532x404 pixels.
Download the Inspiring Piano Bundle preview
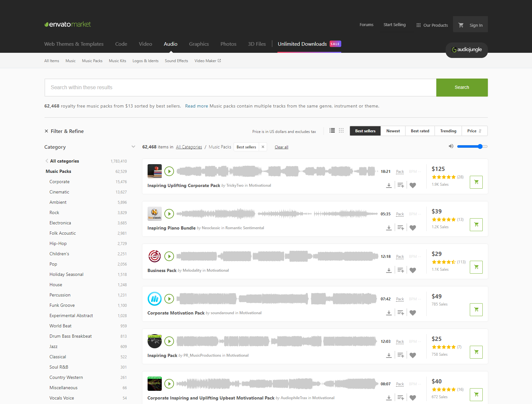[x=389, y=227]
